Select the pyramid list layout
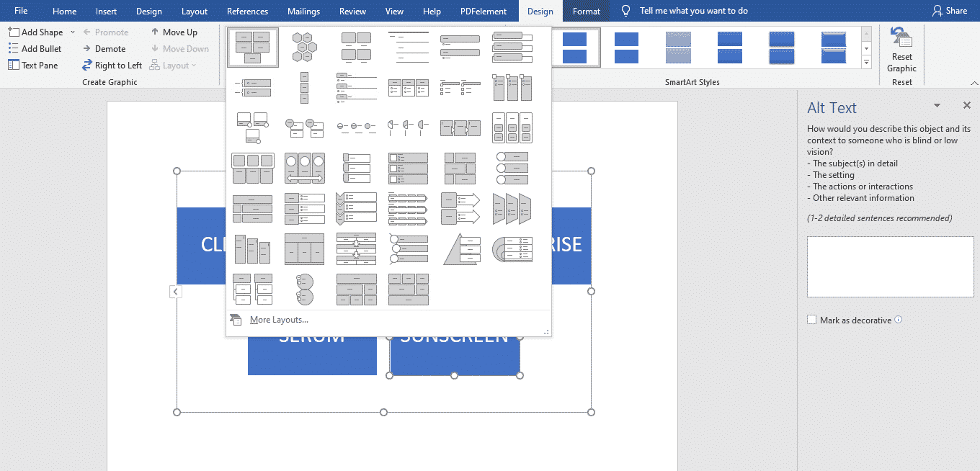Screen dimensions: 980x471 (460, 248)
